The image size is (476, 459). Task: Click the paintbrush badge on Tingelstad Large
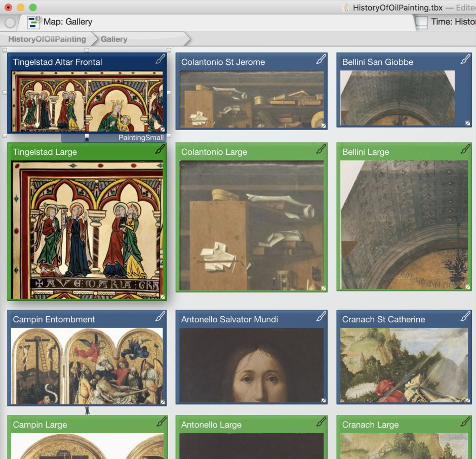[160, 149]
